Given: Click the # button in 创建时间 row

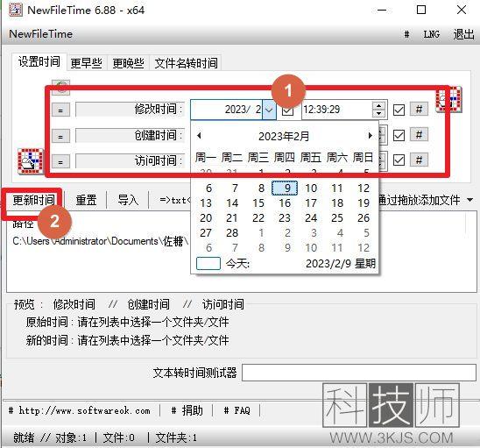Looking at the screenshot, I should pyautogui.click(x=419, y=134).
